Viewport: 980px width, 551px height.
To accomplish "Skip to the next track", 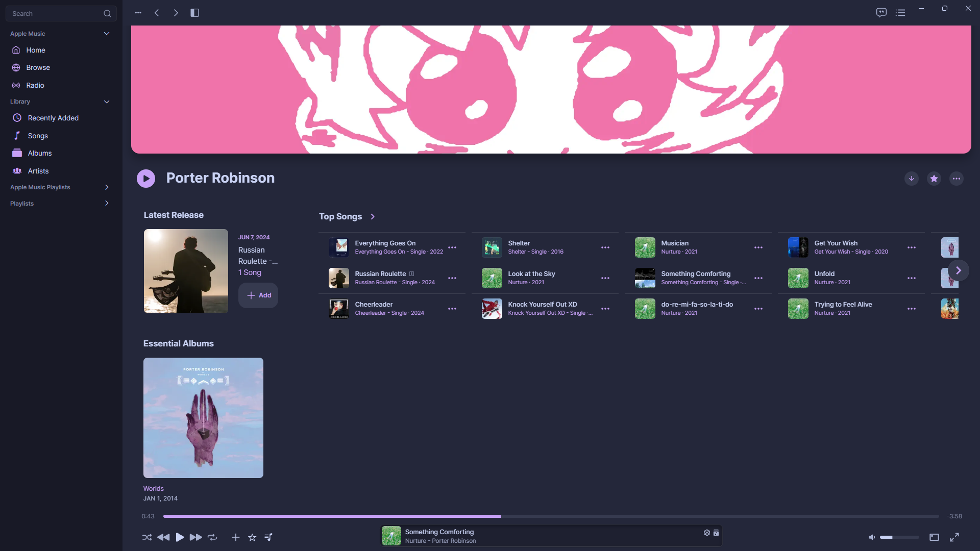I will [195, 537].
